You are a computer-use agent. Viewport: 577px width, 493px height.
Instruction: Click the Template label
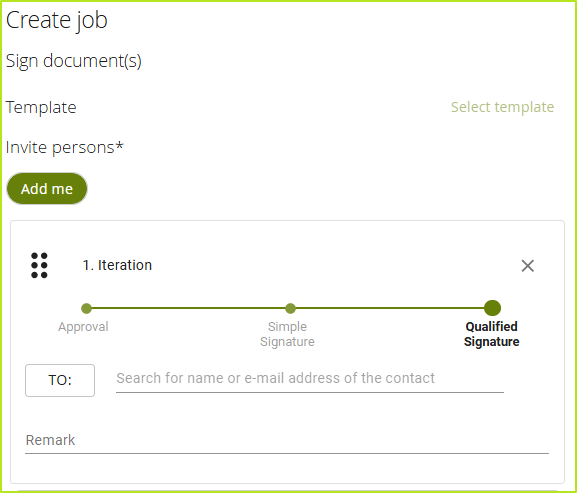(x=41, y=107)
